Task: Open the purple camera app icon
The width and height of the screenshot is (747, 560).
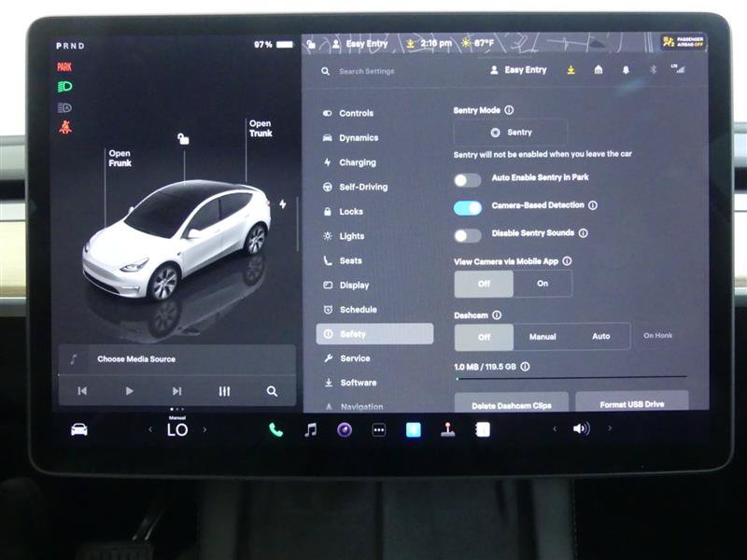Action: click(345, 430)
